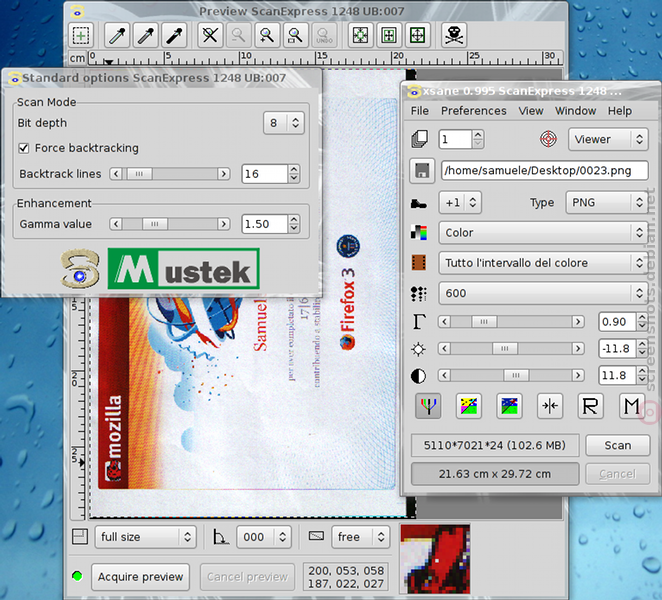Click the contrast slider in xsane
This screenshot has height=600, width=662.
tap(511, 375)
